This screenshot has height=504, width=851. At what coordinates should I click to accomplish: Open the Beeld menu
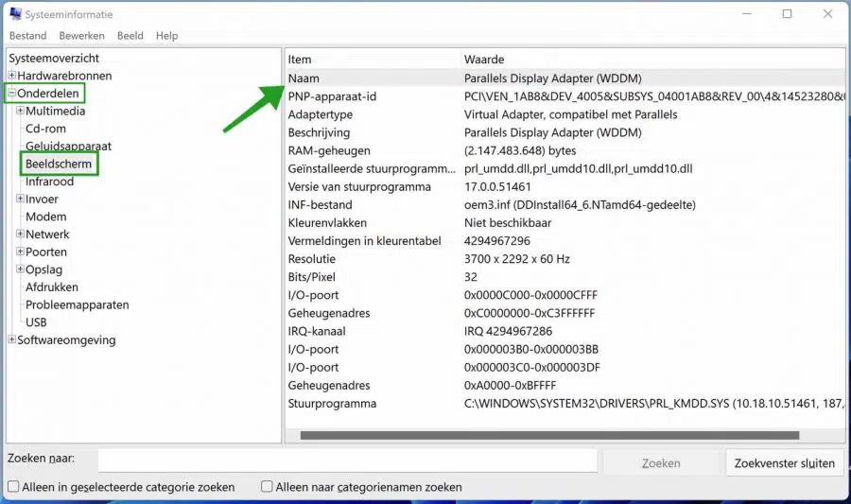click(x=130, y=36)
